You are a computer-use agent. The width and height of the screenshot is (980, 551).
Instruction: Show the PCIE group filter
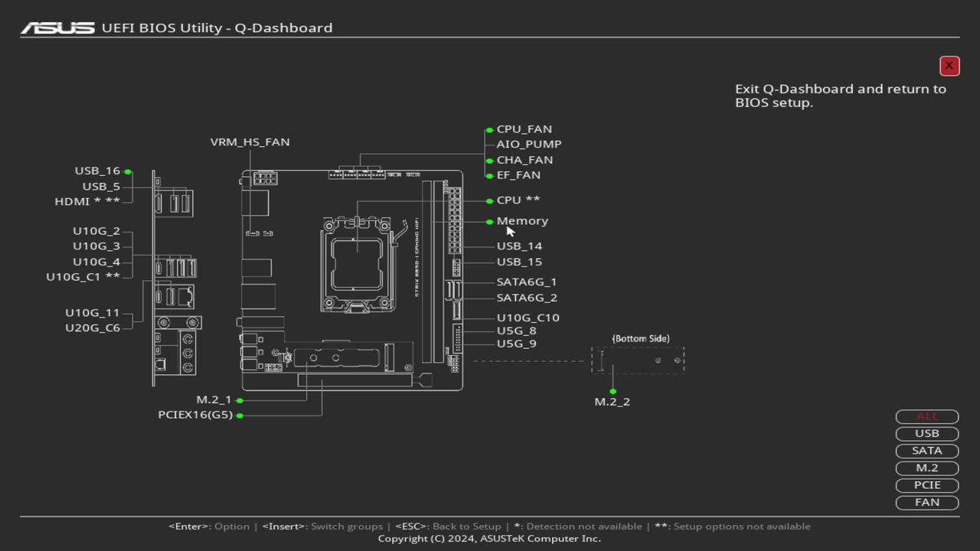point(927,485)
